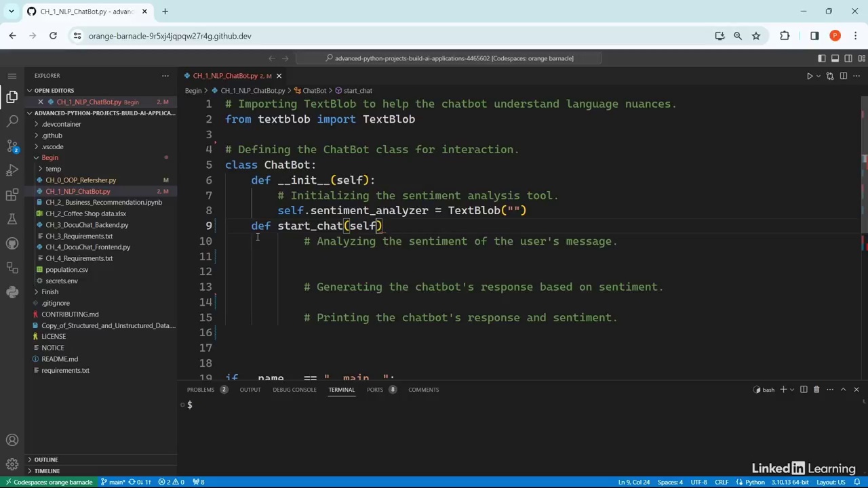Open the run button dropdown arrow
868x488 pixels.
click(x=818, y=76)
